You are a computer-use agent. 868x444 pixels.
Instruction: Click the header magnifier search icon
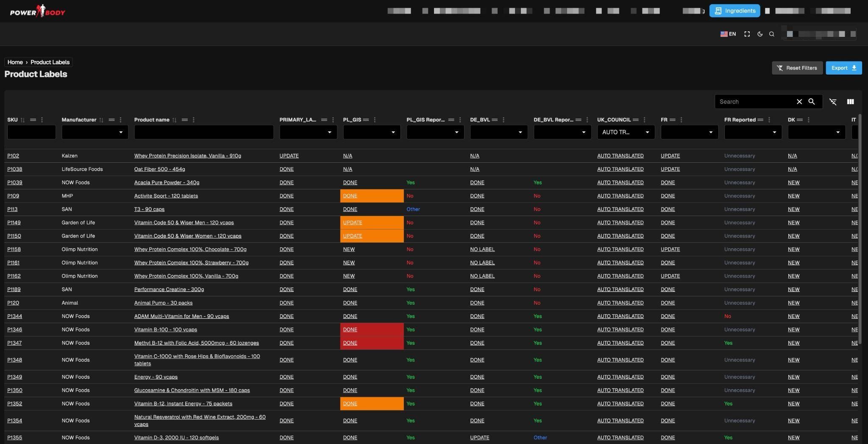tap(771, 34)
